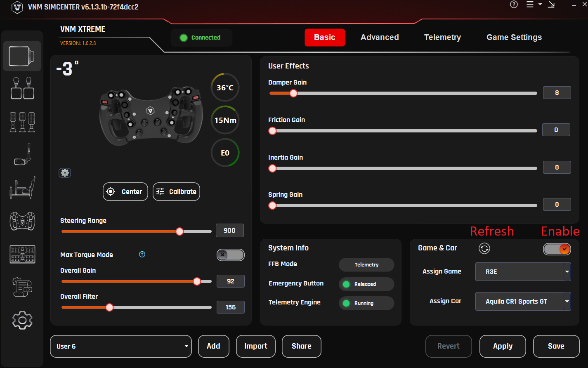Click the "VERSION: 1.0.2.8" text
Screen dimensions: 588x368
(78, 43)
